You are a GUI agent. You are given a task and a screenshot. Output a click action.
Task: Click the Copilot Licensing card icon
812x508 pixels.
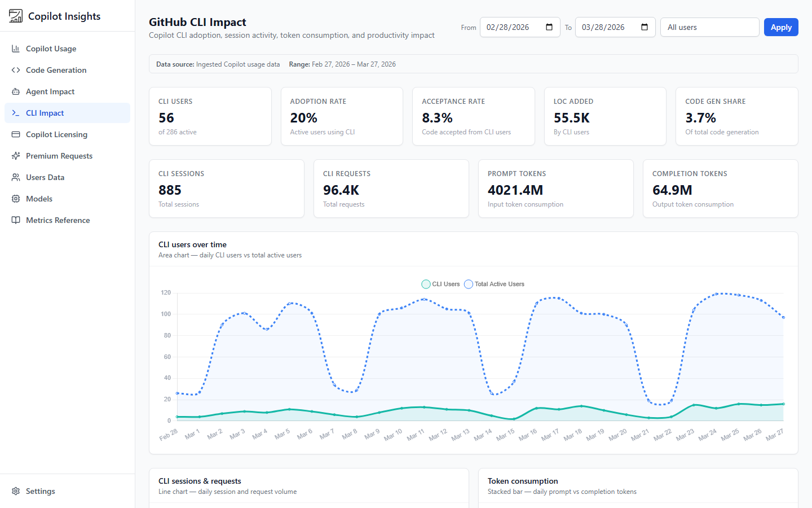click(16, 134)
